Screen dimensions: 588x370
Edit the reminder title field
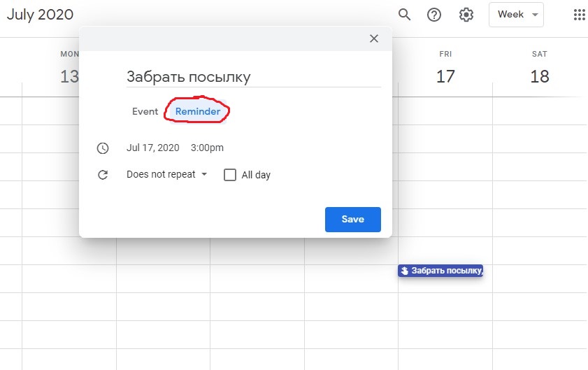tap(253, 77)
